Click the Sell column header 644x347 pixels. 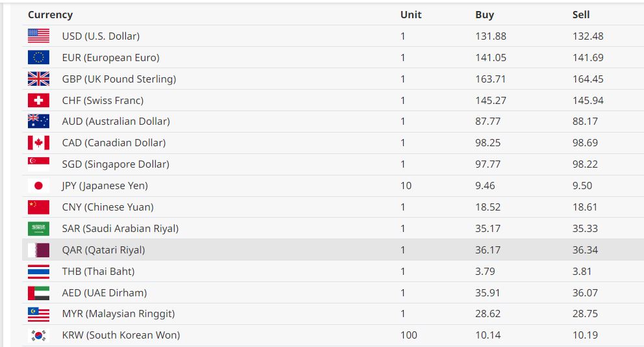coord(581,15)
